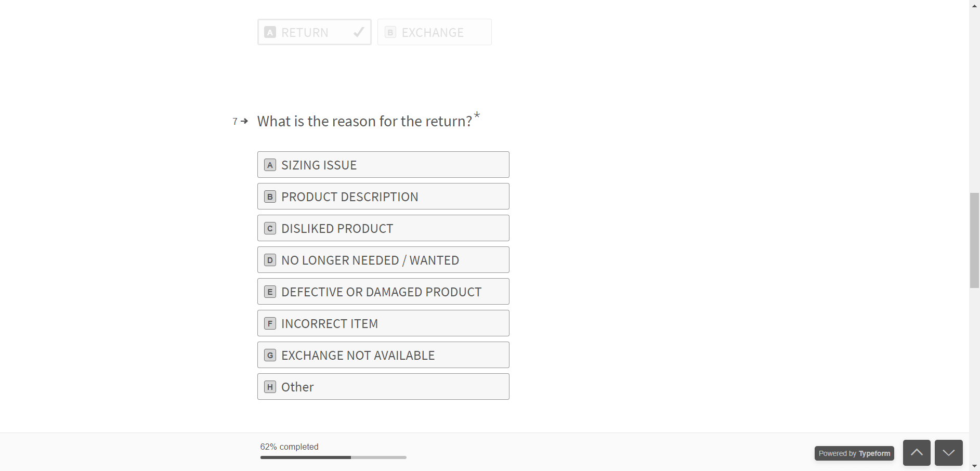
Task: Click the 62% completed progress bar
Action: (x=333, y=457)
